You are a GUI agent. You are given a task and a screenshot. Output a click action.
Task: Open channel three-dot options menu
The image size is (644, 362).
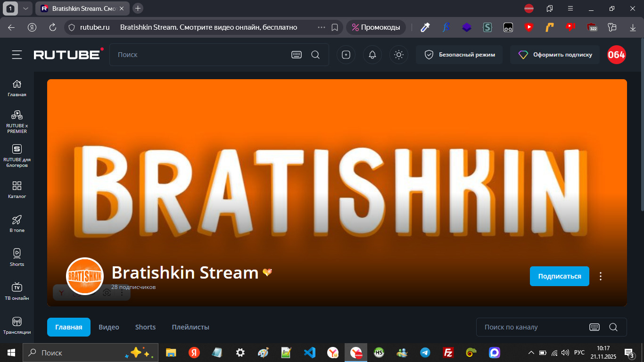tap(601, 276)
